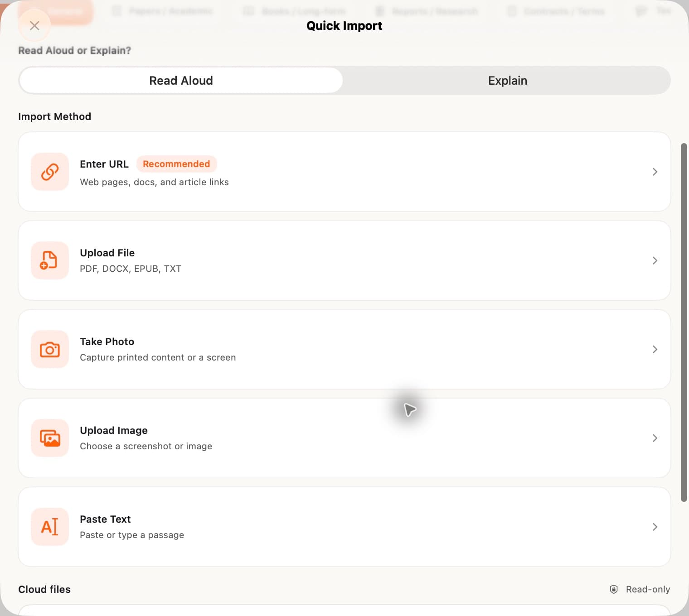This screenshot has height=616, width=689.
Task: Click the "Cloud files" heading
Action: point(44,589)
